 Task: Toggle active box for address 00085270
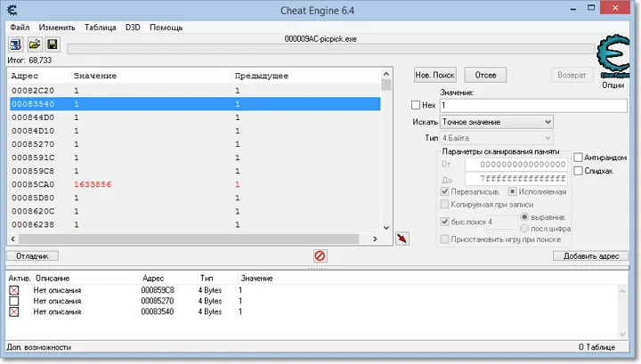coord(14,301)
